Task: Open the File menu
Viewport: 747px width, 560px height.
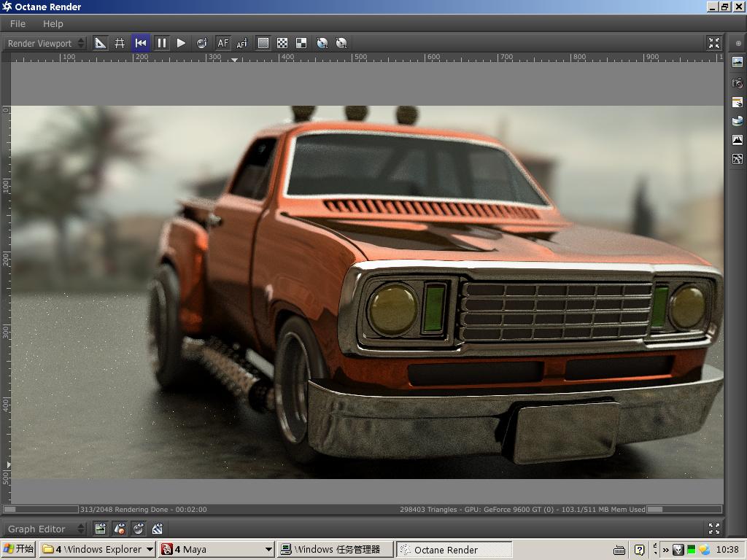Action: pos(18,23)
